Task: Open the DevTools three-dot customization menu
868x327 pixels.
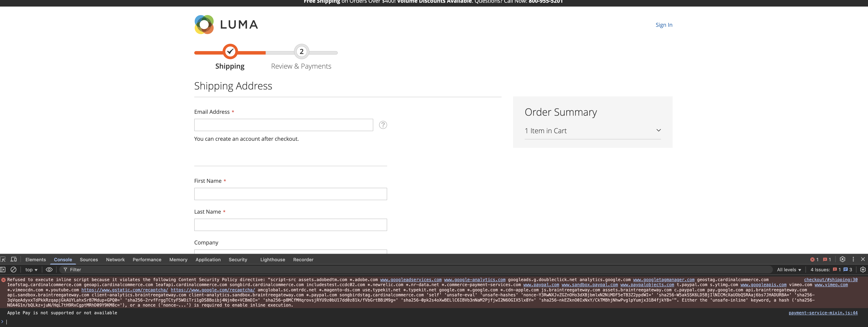Action: point(854,259)
